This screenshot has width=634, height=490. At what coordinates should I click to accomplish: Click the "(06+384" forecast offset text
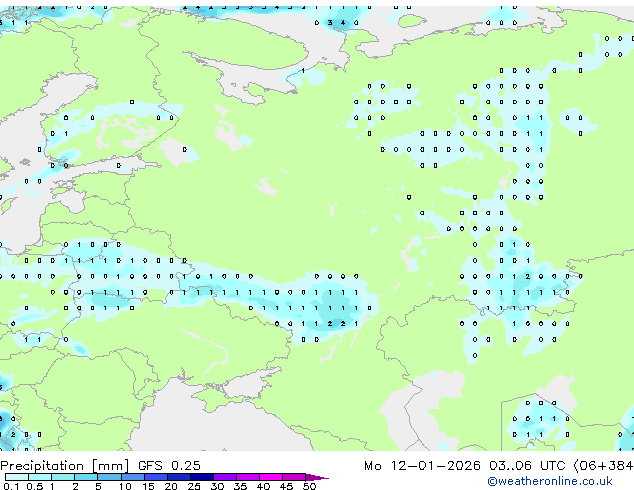pos(603,466)
